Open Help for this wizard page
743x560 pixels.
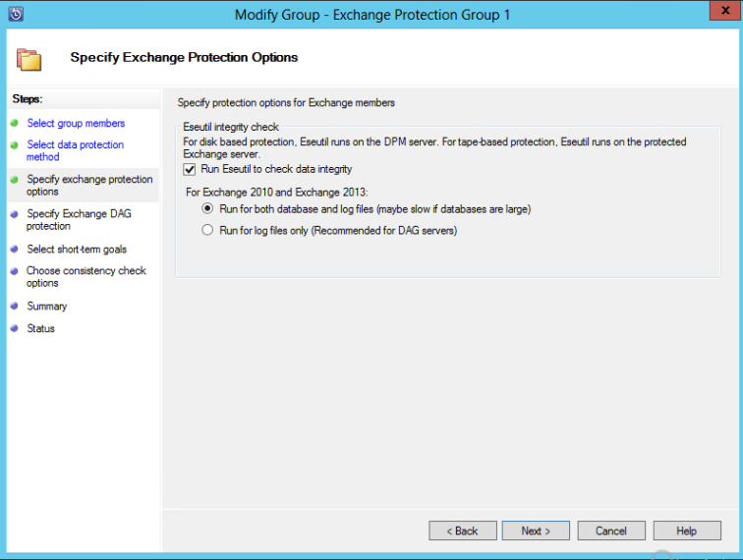(686, 531)
